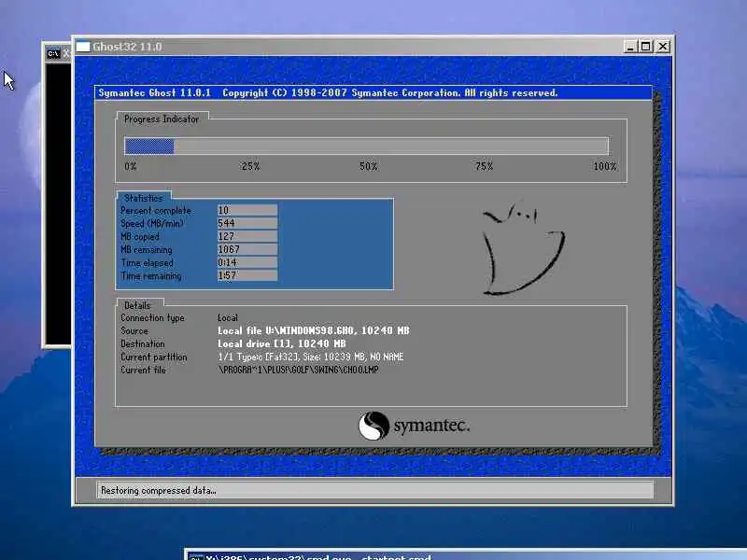Close the Ghost32 11.0 window
The height and width of the screenshot is (560, 747).
point(663,47)
